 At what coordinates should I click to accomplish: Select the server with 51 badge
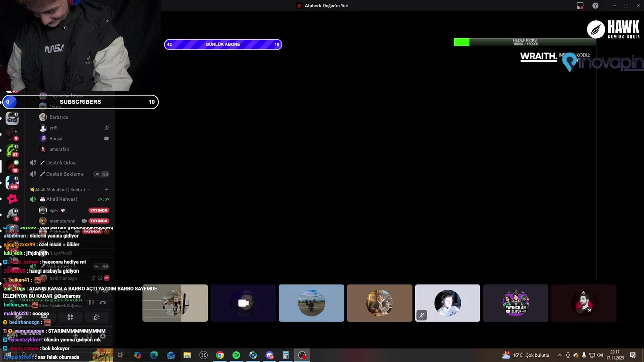point(12,150)
